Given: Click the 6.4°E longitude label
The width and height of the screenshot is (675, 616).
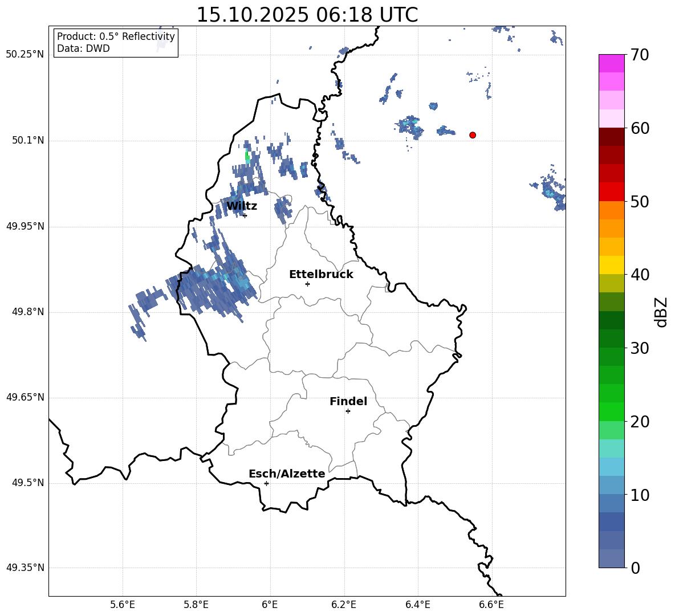Looking at the screenshot, I should click(x=417, y=605).
